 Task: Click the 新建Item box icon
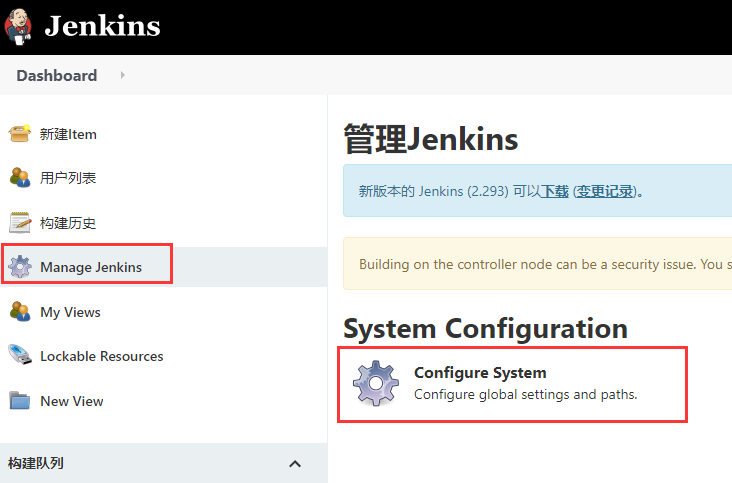coord(20,134)
